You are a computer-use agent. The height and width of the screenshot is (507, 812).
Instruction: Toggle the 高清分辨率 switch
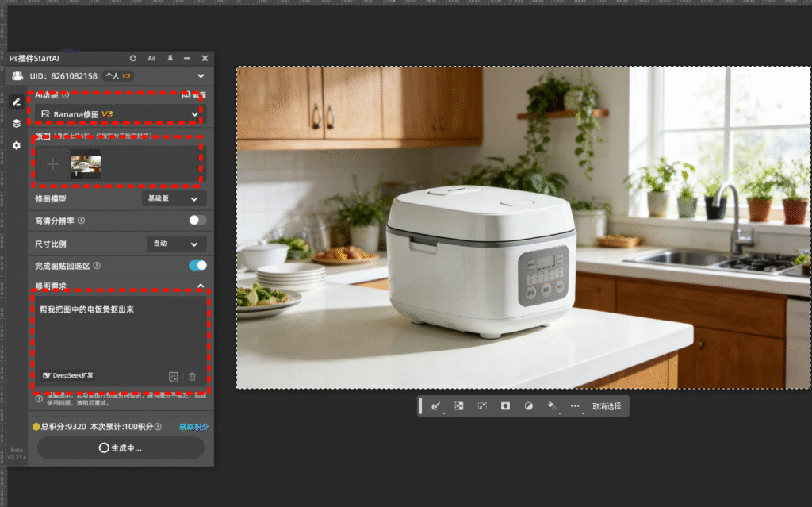[x=197, y=221]
